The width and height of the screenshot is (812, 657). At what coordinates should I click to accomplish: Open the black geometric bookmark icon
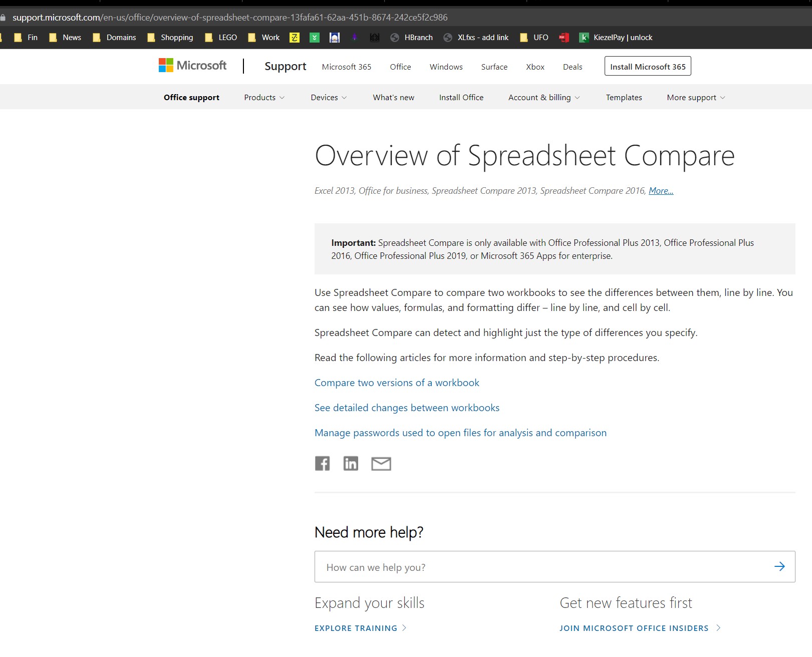374,38
